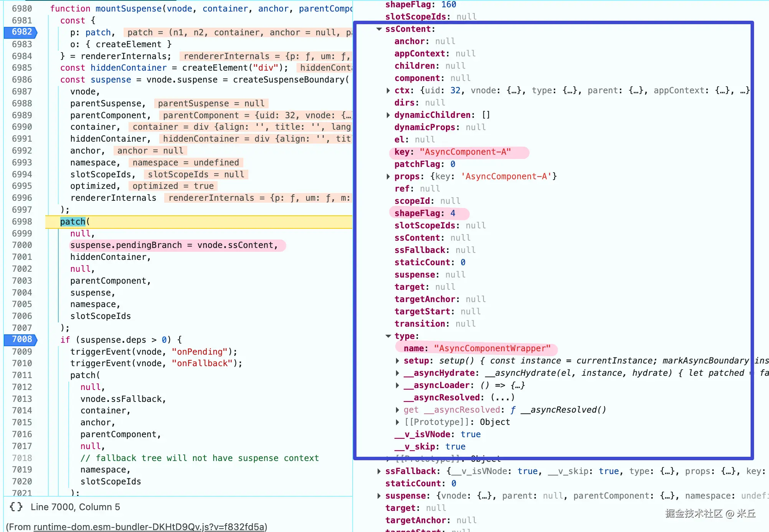Click line number 7000 in gutter
The image size is (769, 532).
tap(22, 245)
